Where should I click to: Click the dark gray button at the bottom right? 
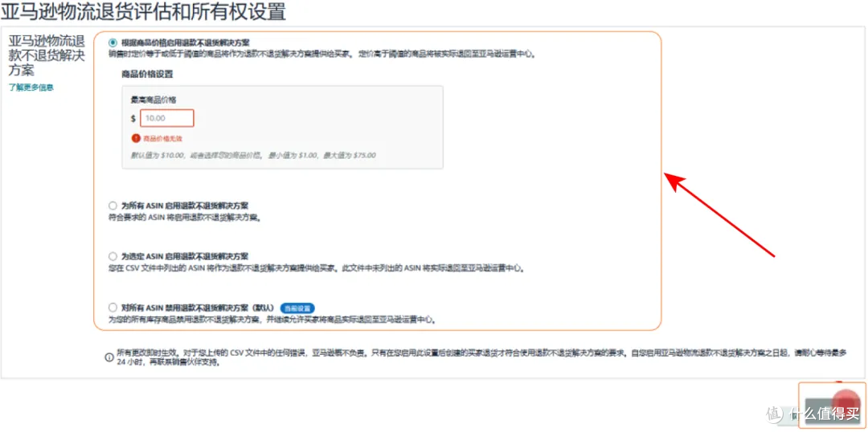pos(833,410)
